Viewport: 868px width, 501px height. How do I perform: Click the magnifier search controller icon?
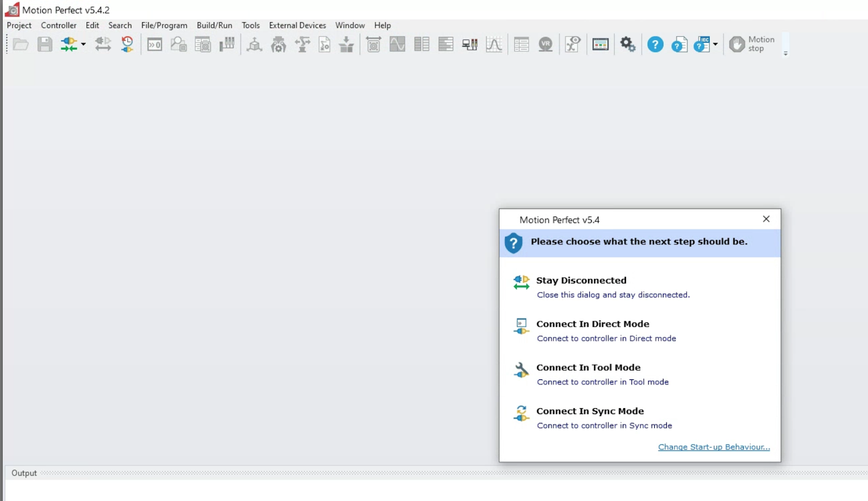(x=178, y=45)
